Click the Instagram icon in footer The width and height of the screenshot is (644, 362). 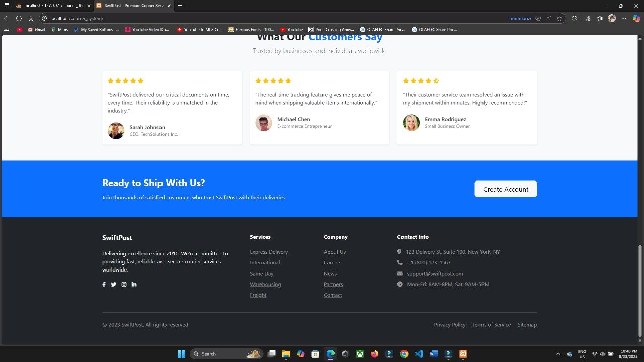point(124,284)
